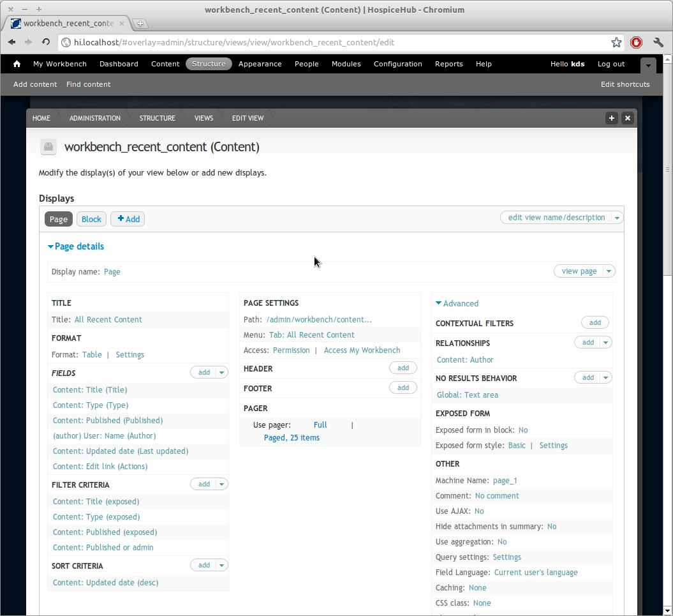Screen dimensions: 673x616
Task: Open the Content admin menu
Action: (165, 64)
